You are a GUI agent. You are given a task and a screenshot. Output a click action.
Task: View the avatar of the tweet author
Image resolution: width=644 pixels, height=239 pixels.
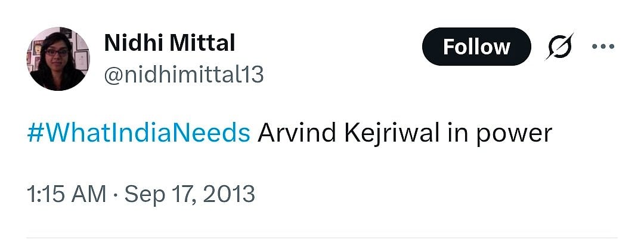(58, 59)
